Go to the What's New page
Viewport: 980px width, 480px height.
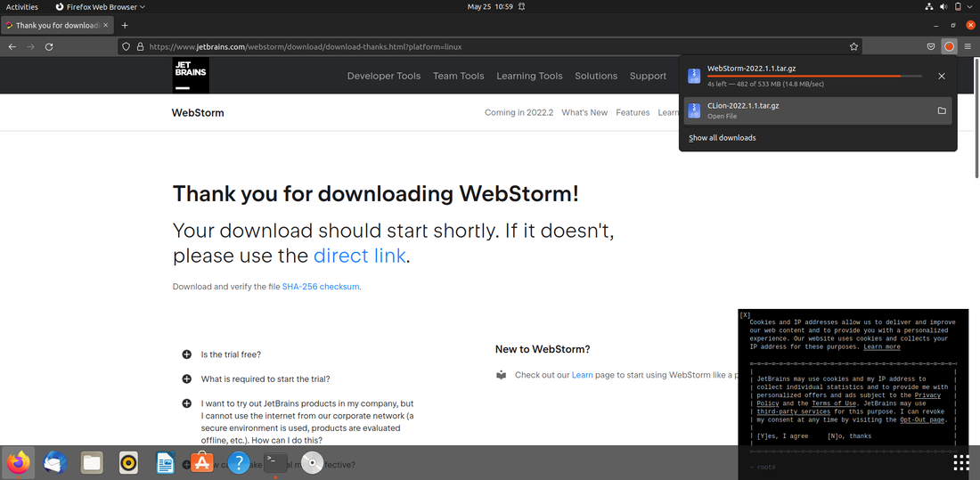584,112
